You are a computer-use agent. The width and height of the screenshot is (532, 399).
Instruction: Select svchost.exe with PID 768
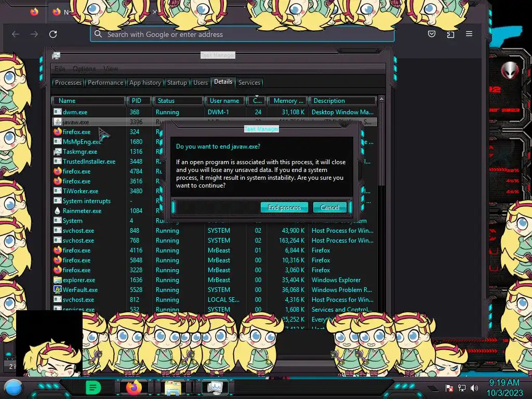(x=215, y=240)
